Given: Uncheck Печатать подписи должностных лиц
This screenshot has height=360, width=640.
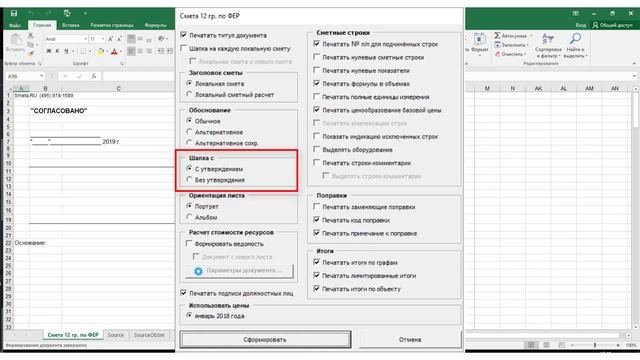Looking at the screenshot, I should 184,293.
